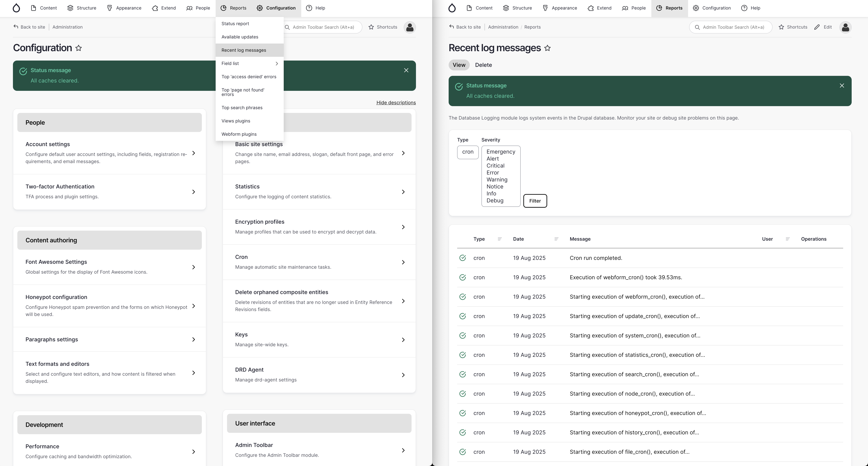Add Recent log messages to shortcuts star
Screen dimensions: 868x466
point(548,48)
